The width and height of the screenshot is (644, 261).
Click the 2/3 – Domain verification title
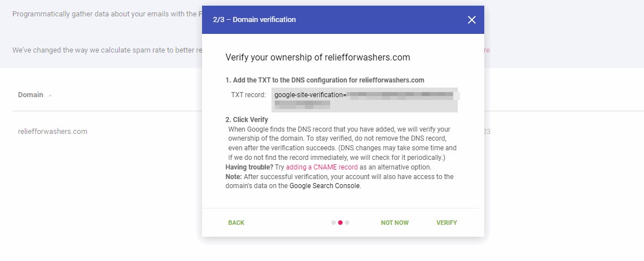pyautogui.click(x=254, y=20)
